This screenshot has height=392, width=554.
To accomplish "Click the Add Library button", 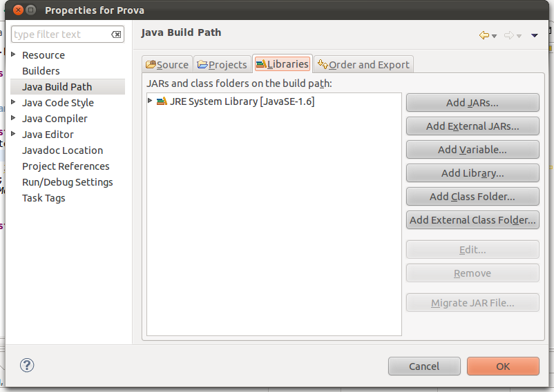I will point(472,173).
